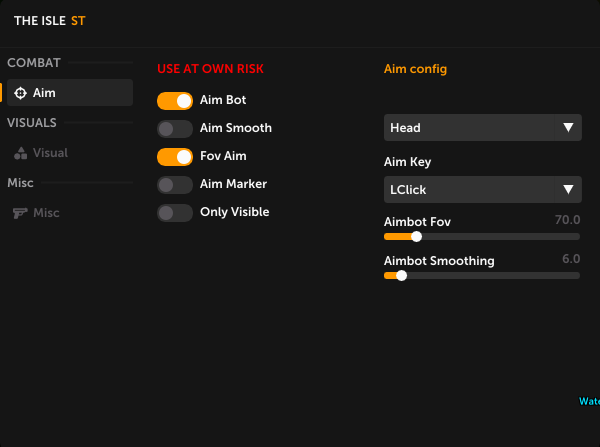Image resolution: width=600 pixels, height=447 pixels.
Task: Click the crosshair icon beside Aim
Action: tap(20, 93)
